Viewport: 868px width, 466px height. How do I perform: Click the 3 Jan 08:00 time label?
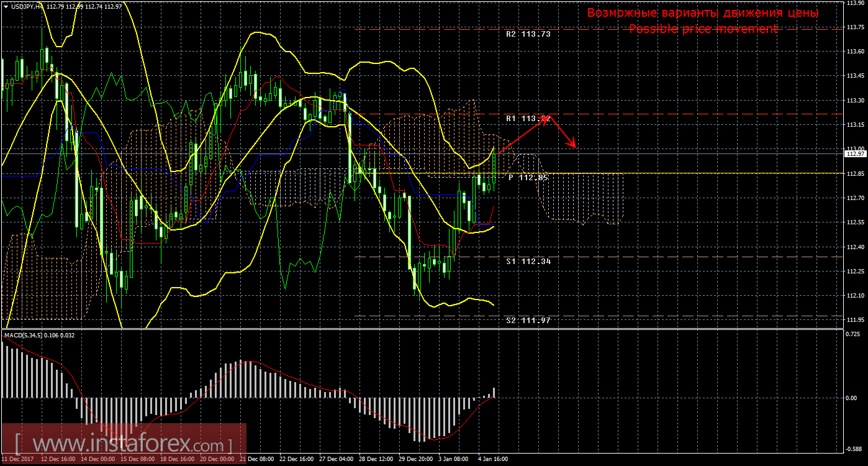coord(454,460)
